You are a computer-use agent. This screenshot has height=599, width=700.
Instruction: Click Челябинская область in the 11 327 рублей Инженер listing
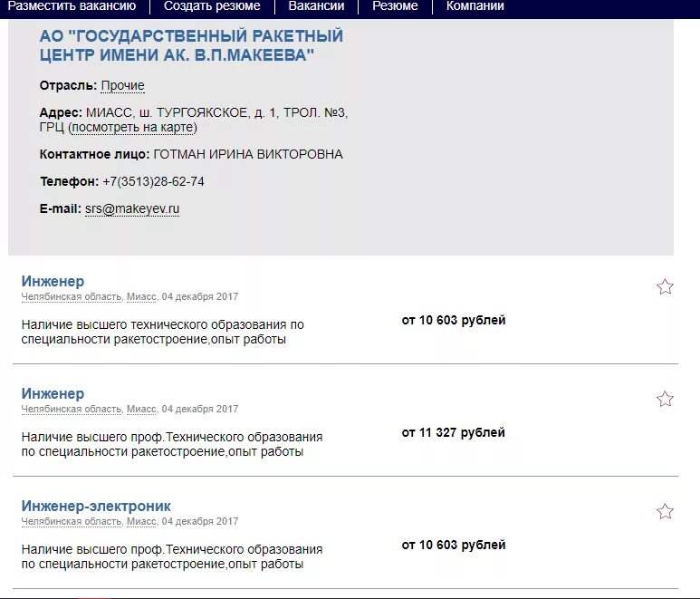point(72,410)
